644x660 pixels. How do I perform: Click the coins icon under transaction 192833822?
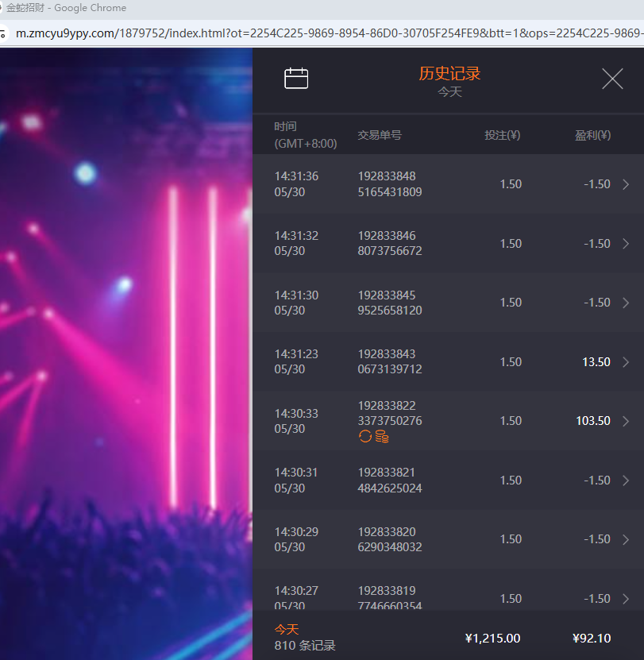click(382, 436)
